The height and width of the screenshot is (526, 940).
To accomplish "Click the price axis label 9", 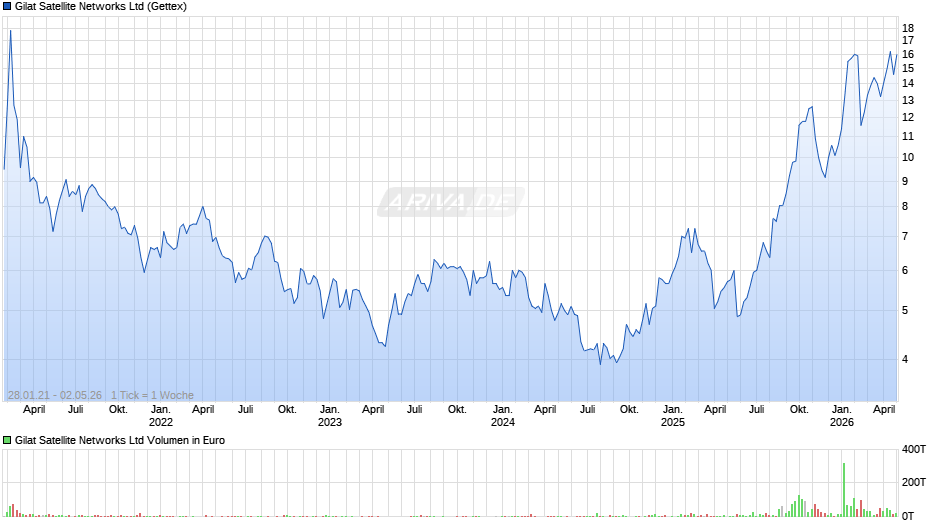I will [x=905, y=181].
